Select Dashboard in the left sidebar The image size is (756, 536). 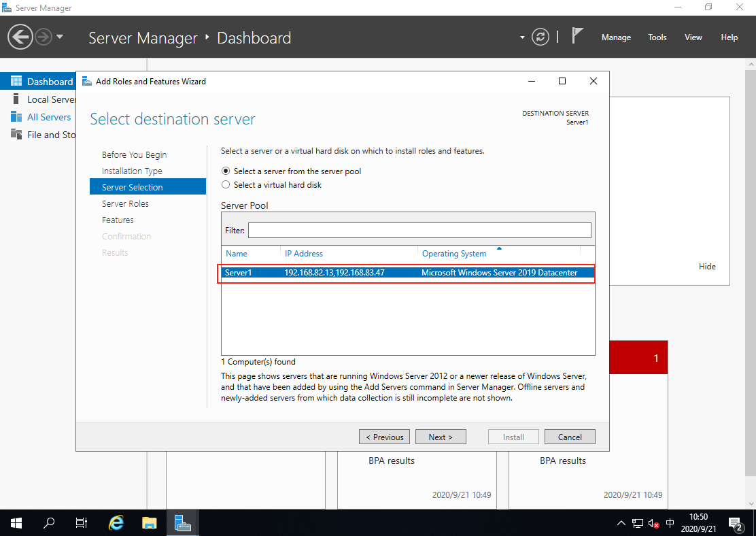tap(38, 81)
